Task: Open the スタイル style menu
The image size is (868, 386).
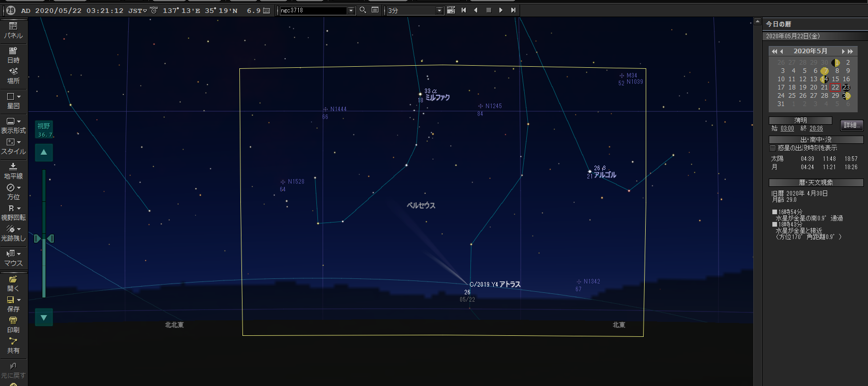Action: tap(13, 146)
